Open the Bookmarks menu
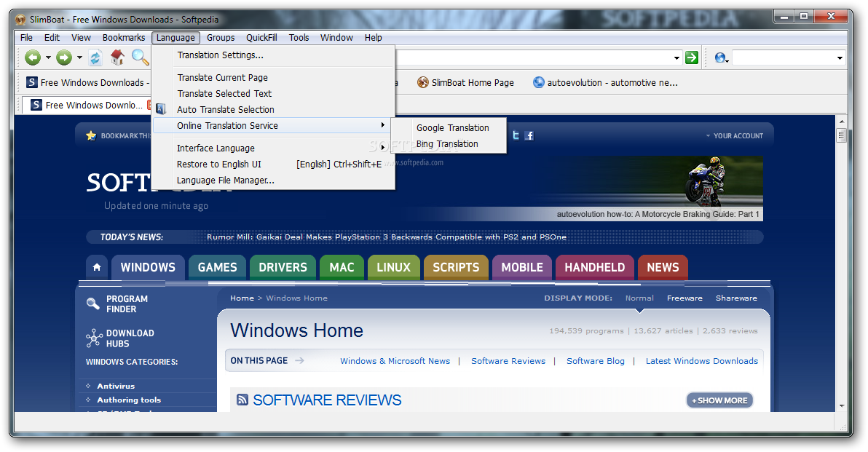Image resolution: width=868 pixels, height=452 pixels. (124, 38)
